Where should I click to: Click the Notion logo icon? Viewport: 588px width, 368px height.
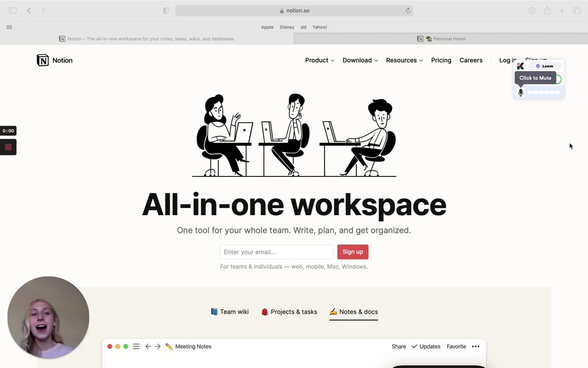click(x=43, y=60)
